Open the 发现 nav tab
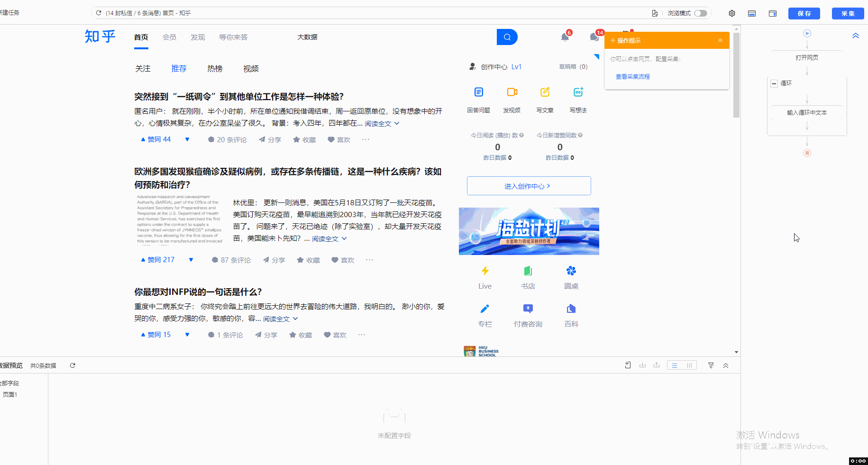This screenshot has height=465, width=868. pos(198,37)
